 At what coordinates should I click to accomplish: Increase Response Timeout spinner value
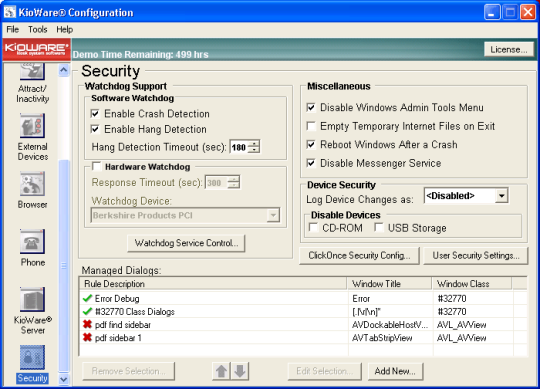pyautogui.click(x=234, y=179)
